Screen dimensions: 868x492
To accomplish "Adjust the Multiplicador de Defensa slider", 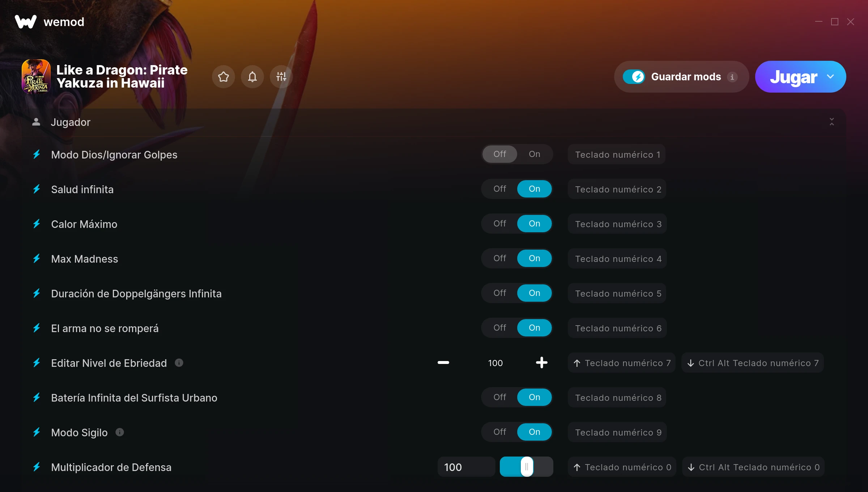I will click(x=526, y=467).
